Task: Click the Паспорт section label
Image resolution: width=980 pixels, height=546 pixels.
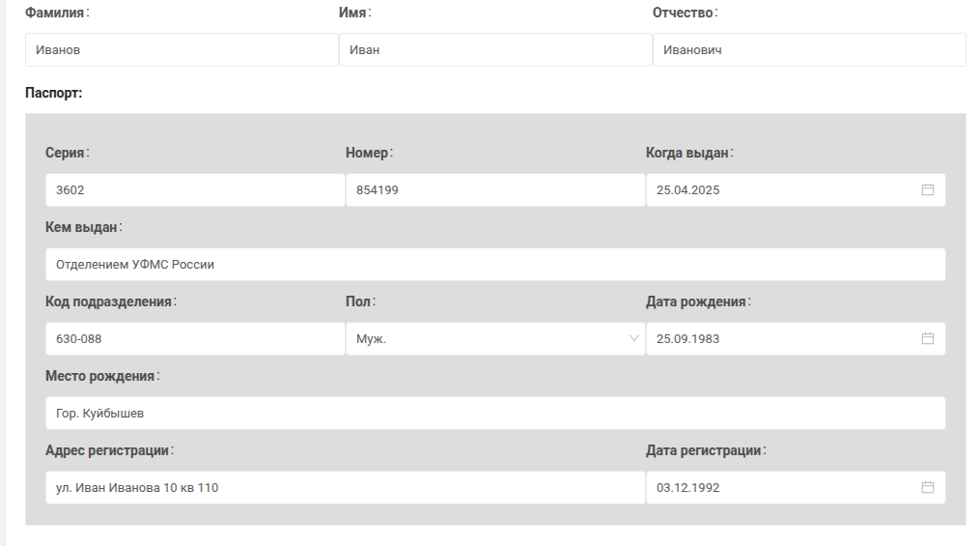Action: click(x=54, y=93)
